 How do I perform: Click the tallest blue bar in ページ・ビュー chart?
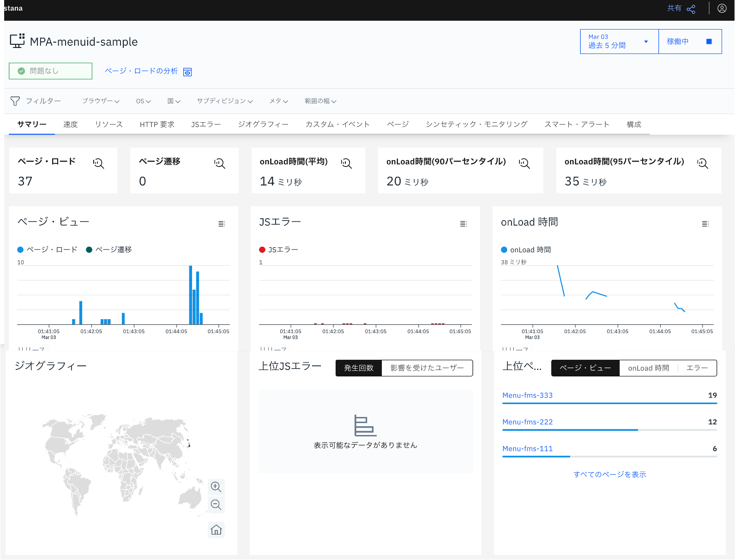(x=191, y=295)
